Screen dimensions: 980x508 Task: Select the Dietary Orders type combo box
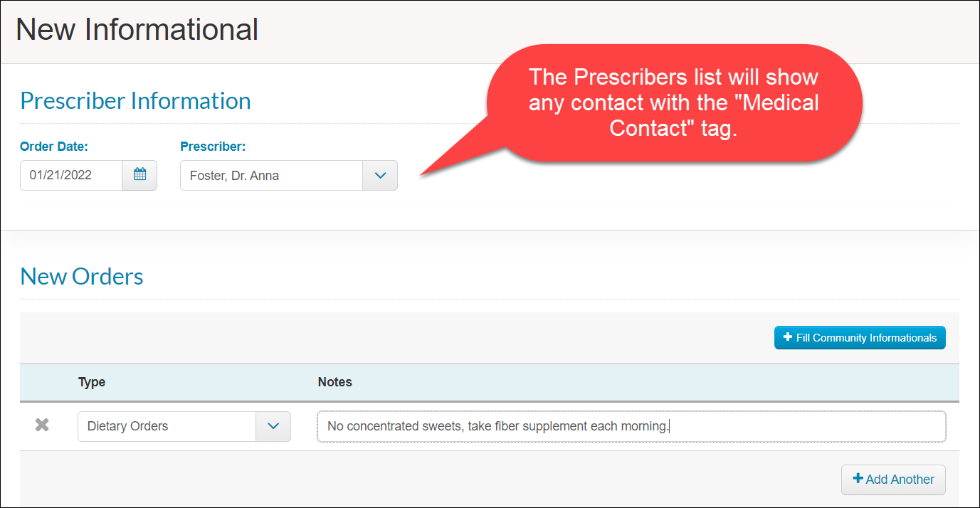[x=184, y=426]
